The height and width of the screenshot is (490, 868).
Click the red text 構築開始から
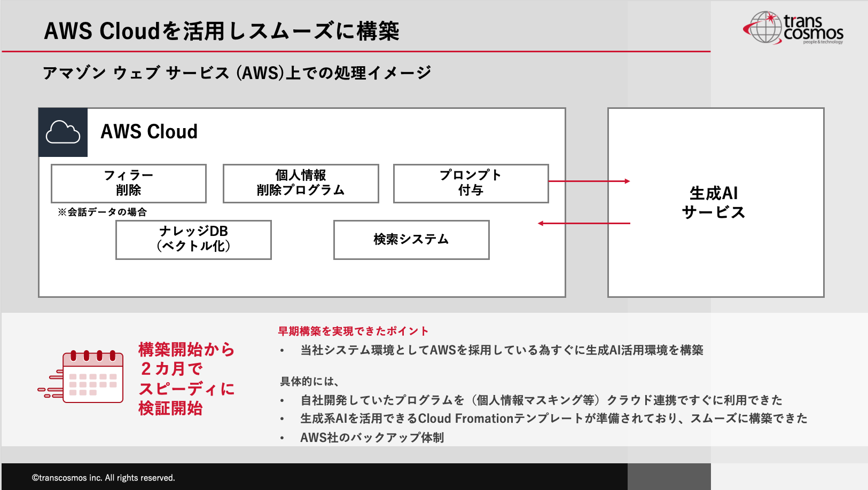coord(186,349)
